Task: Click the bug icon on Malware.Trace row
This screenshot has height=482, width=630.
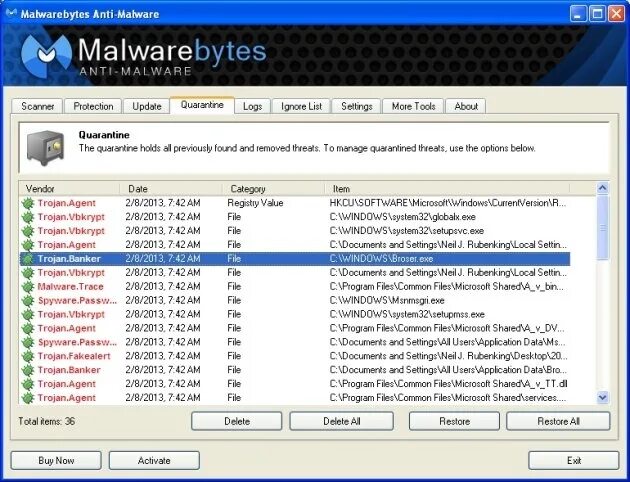Action: (28, 287)
